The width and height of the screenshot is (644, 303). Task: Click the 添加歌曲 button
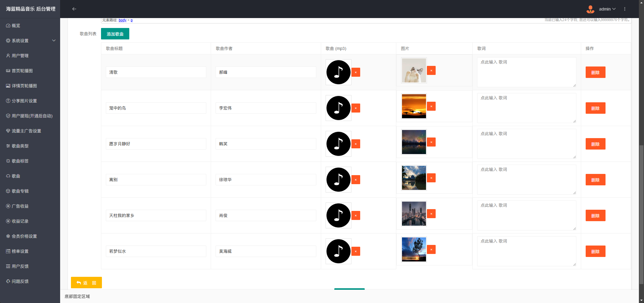pos(115,34)
